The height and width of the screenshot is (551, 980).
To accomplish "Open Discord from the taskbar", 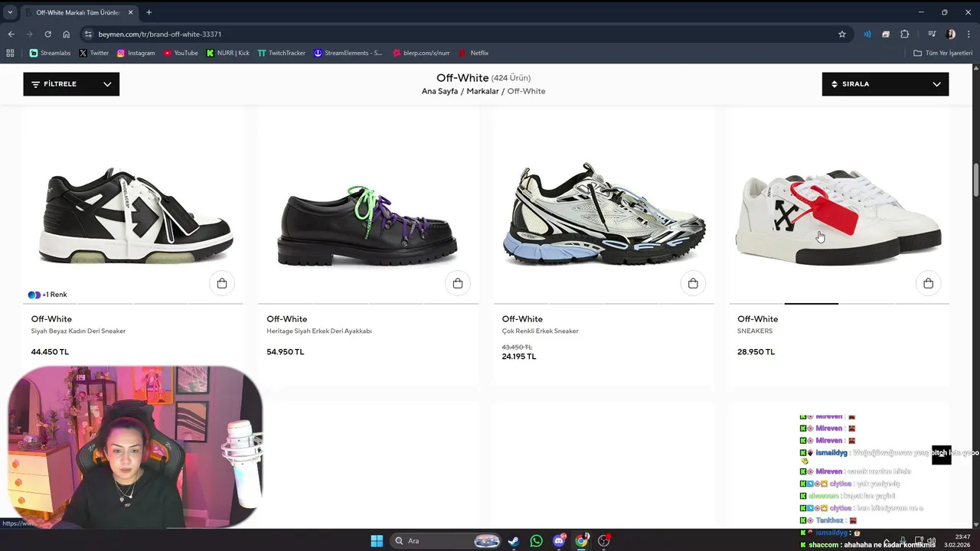I will (559, 541).
